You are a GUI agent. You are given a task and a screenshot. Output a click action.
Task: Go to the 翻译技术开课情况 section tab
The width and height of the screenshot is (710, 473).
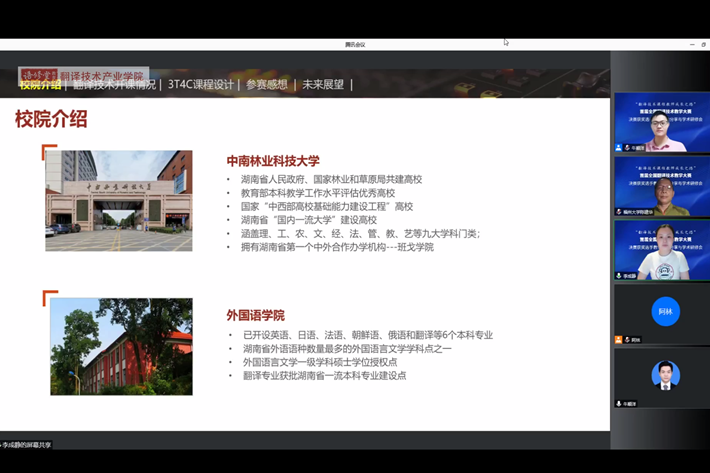click(x=114, y=86)
